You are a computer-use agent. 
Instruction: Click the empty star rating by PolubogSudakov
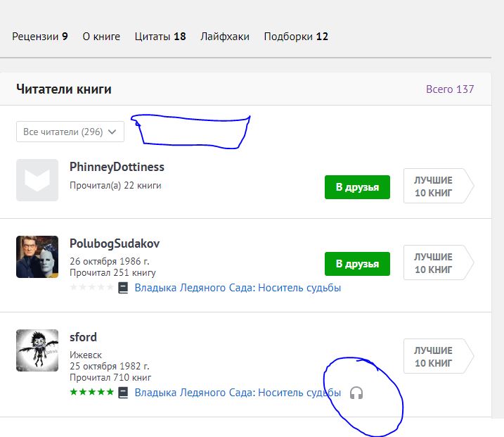(92, 286)
